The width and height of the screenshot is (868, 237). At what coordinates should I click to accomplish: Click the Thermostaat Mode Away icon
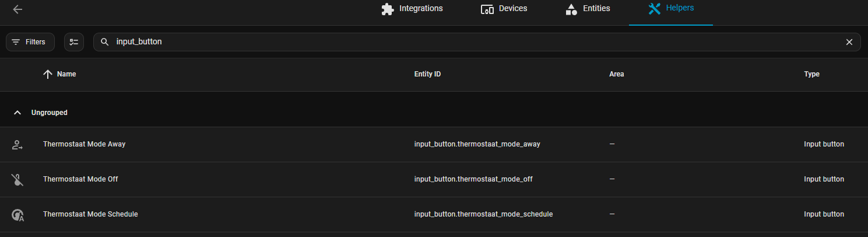tap(17, 145)
